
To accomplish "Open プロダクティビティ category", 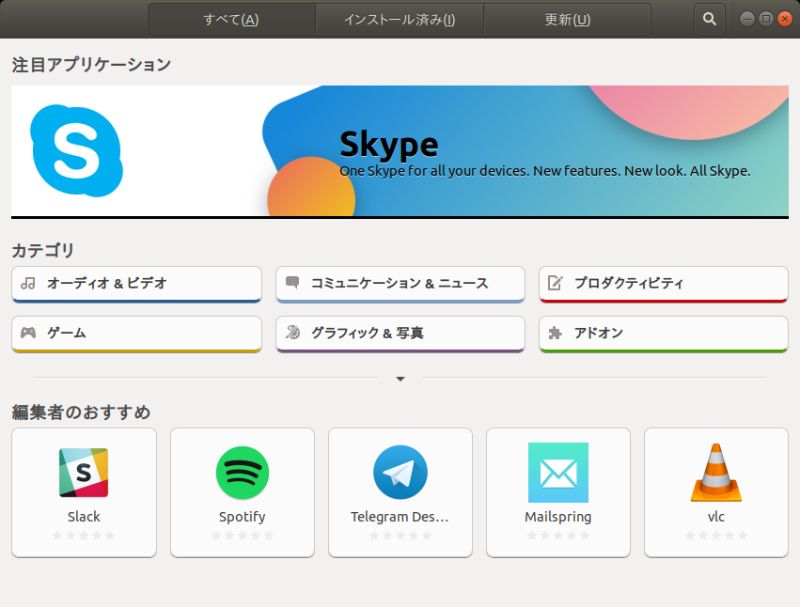I will coord(664,284).
